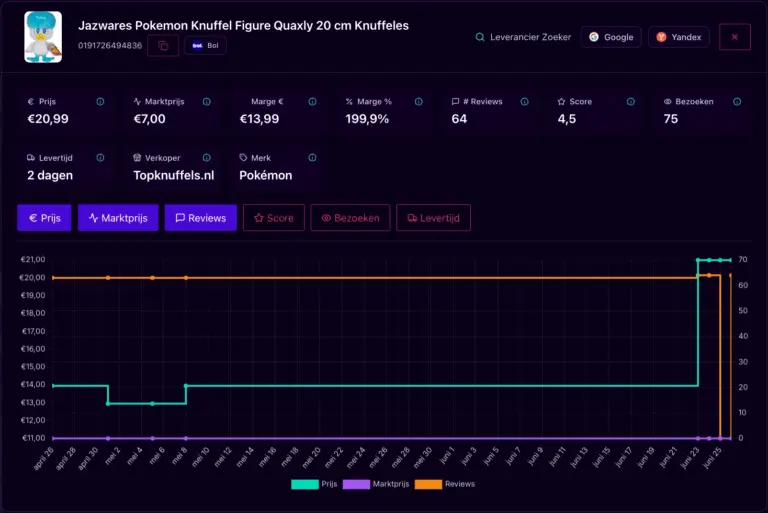The image size is (768, 513).
Task: Show info for # Reviews metric
Action: click(525, 102)
